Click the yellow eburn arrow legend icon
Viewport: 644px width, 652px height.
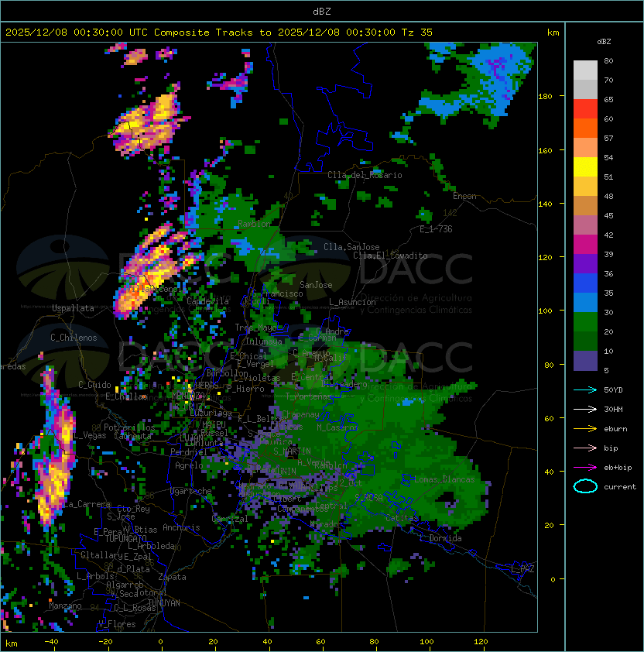[585, 429]
